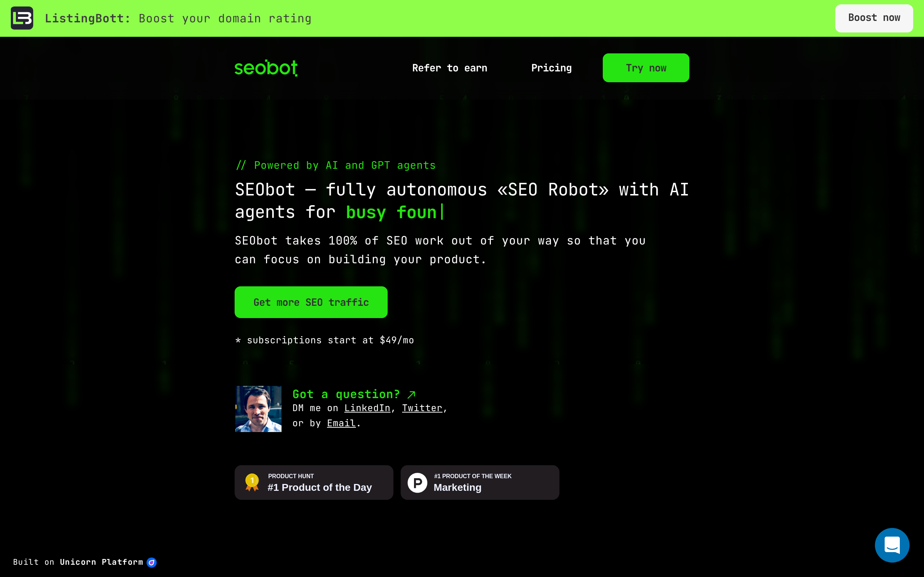Open the LinkedIn link

point(367,408)
